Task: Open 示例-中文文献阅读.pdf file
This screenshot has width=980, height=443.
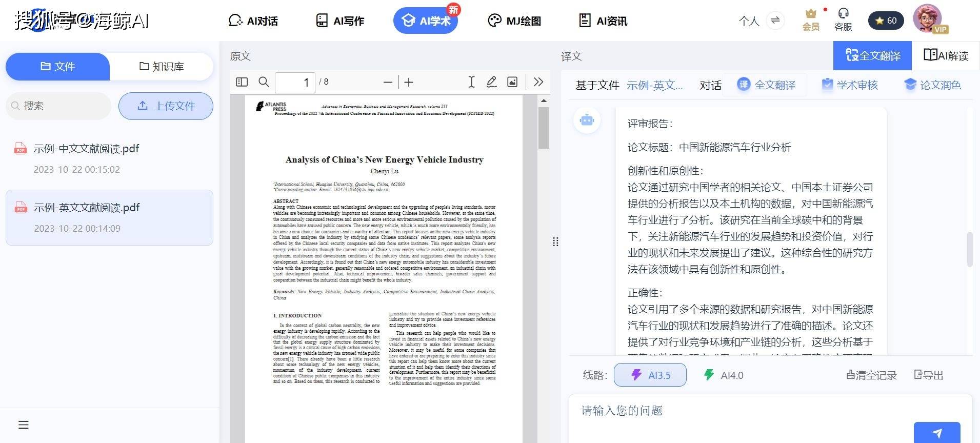Action: (109, 158)
